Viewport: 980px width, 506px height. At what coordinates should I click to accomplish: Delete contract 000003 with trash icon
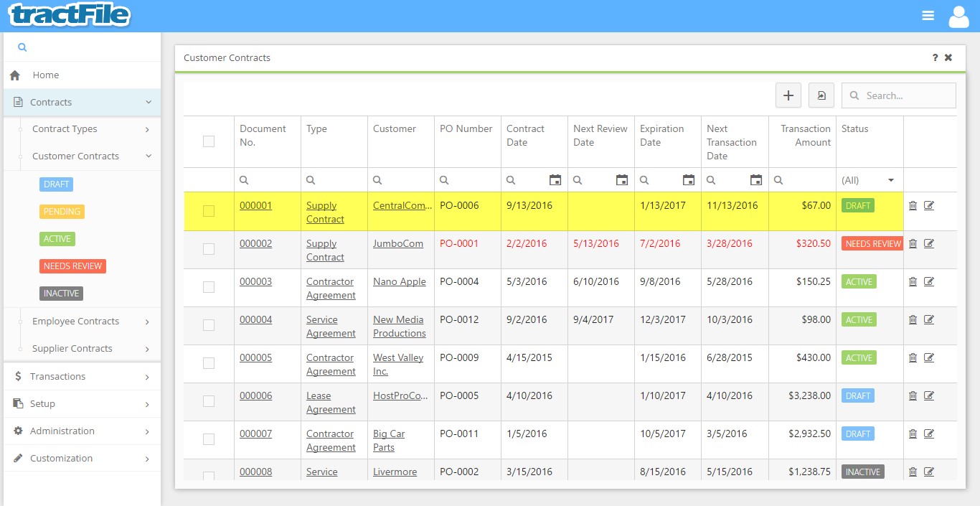[x=913, y=281]
